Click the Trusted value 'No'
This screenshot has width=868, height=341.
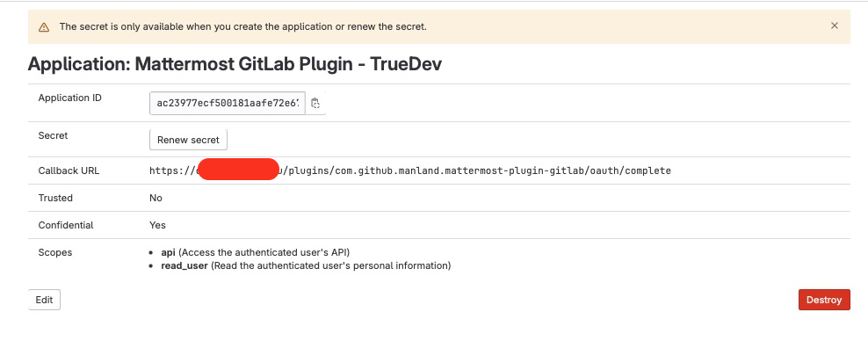pyautogui.click(x=156, y=198)
